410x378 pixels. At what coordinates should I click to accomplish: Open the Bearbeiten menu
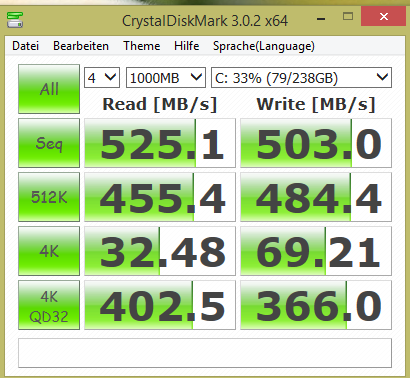(81, 46)
